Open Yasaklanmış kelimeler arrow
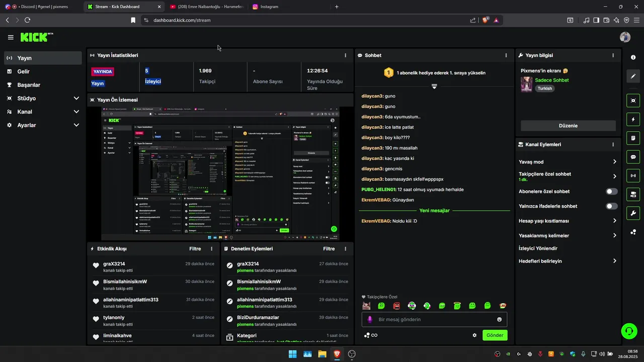Screen dimensions: 644x362 pyautogui.click(x=614, y=235)
